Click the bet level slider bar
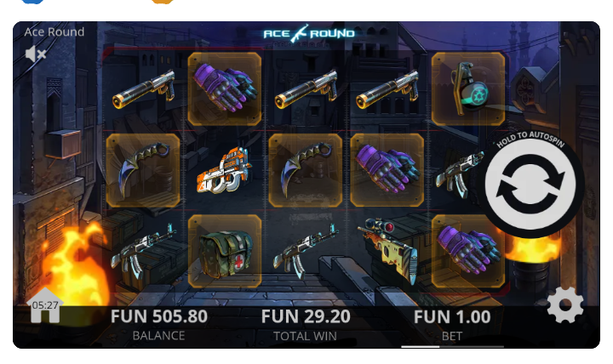The height and width of the screenshot is (364, 613). point(452,346)
